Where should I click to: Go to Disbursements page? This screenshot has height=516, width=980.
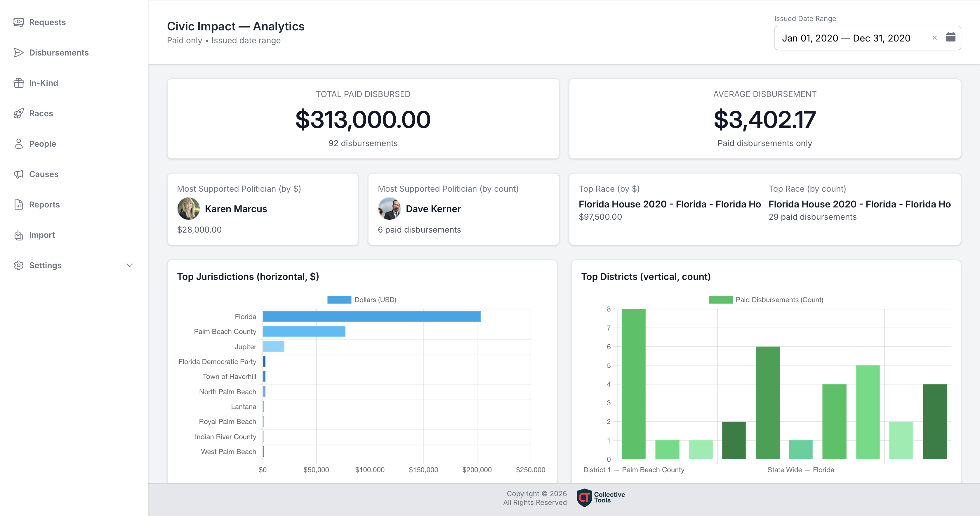[59, 53]
